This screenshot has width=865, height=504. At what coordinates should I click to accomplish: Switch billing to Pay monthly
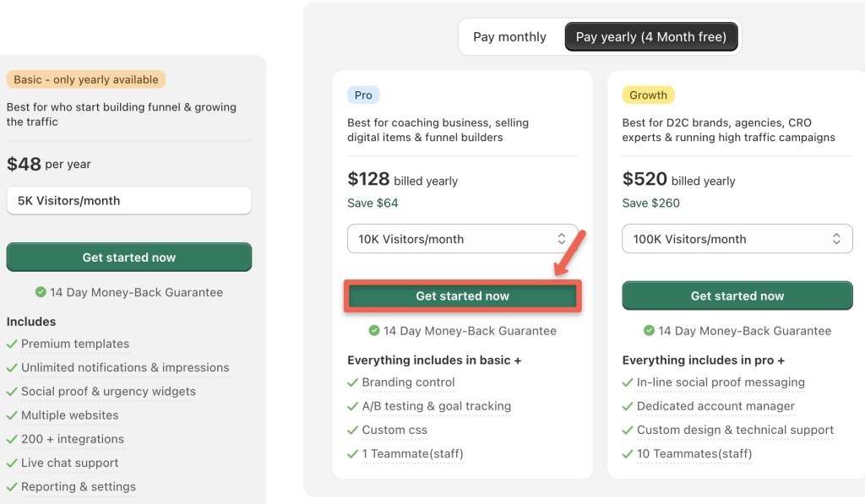[x=509, y=37]
